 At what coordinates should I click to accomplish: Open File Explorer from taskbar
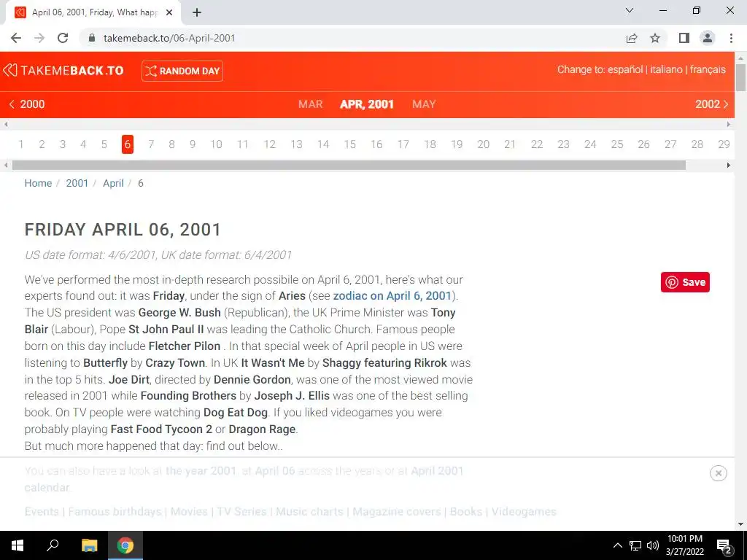click(89, 545)
